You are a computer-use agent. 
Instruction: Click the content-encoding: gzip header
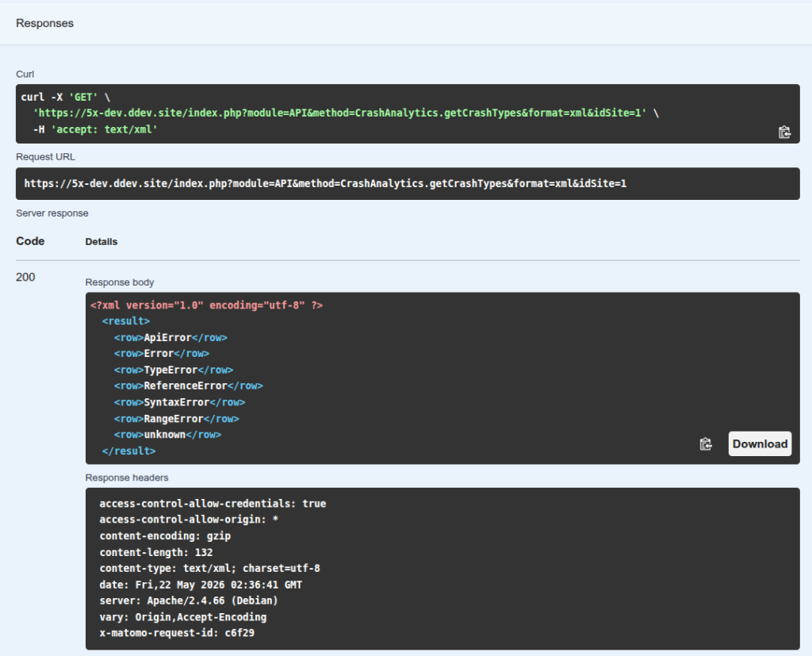pos(165,535)
